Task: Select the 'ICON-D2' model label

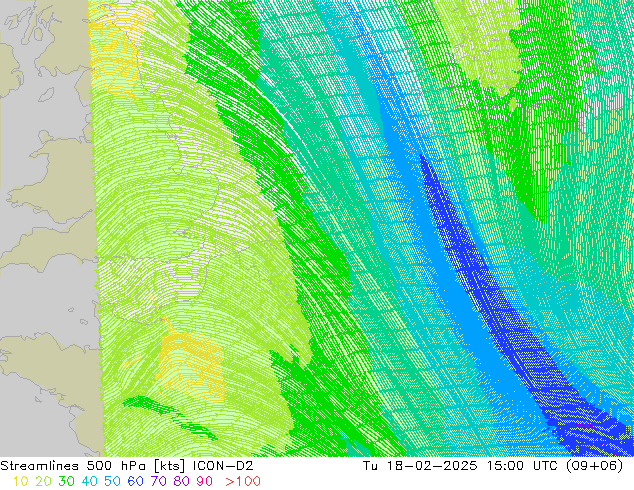Action: 223,466
